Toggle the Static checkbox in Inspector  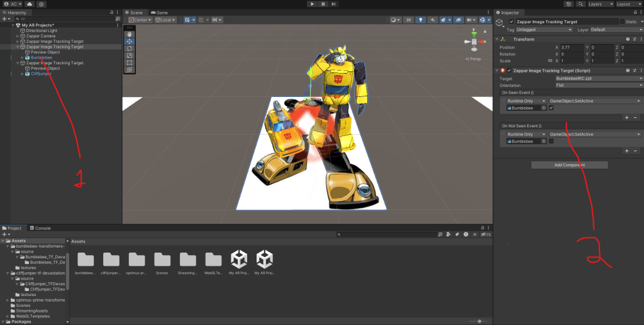click(623, 21)
